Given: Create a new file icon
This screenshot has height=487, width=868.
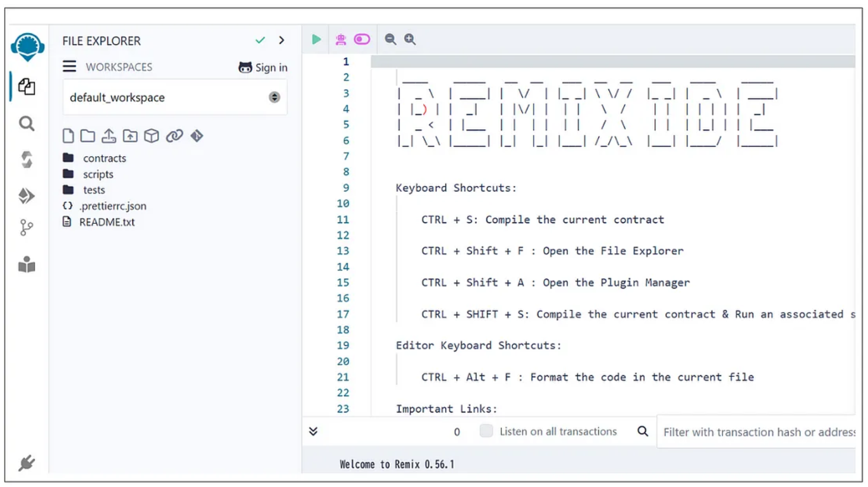Looking at the screenshot, I should [x=68, y=136].
